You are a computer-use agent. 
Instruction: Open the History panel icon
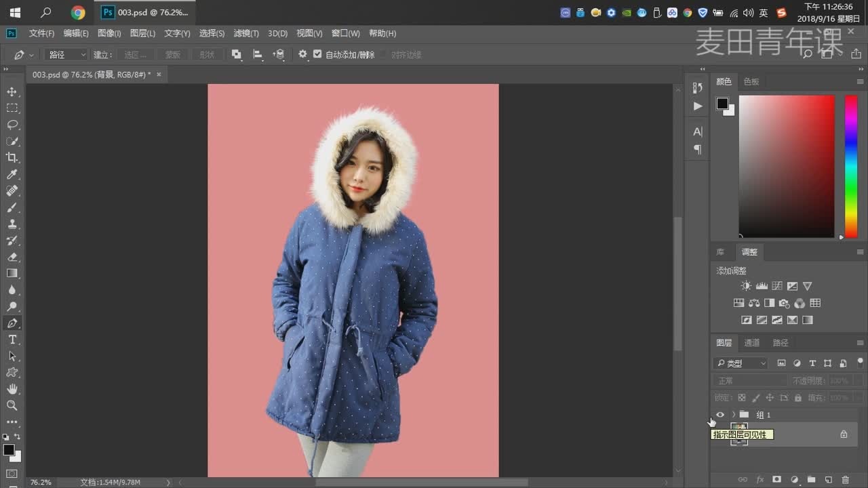click(x=697, y=87)
